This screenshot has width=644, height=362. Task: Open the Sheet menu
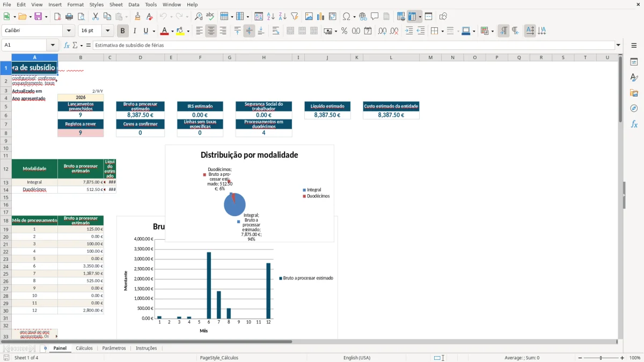[116, 4]
